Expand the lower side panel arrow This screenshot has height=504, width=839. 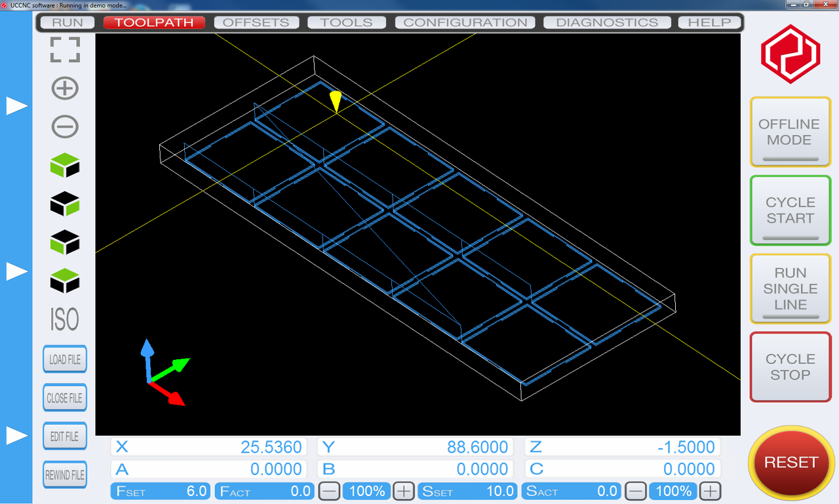(x=17, y=435)
